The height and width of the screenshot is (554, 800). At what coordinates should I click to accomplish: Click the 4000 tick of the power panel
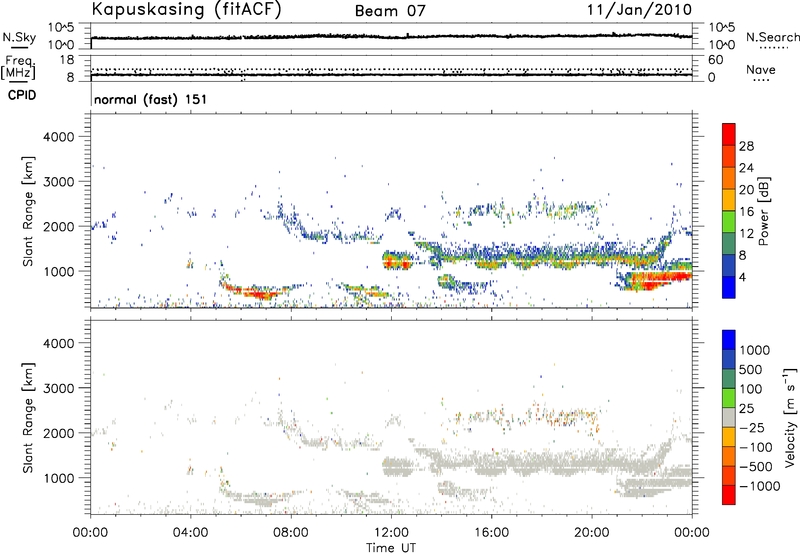pos(58,137)
